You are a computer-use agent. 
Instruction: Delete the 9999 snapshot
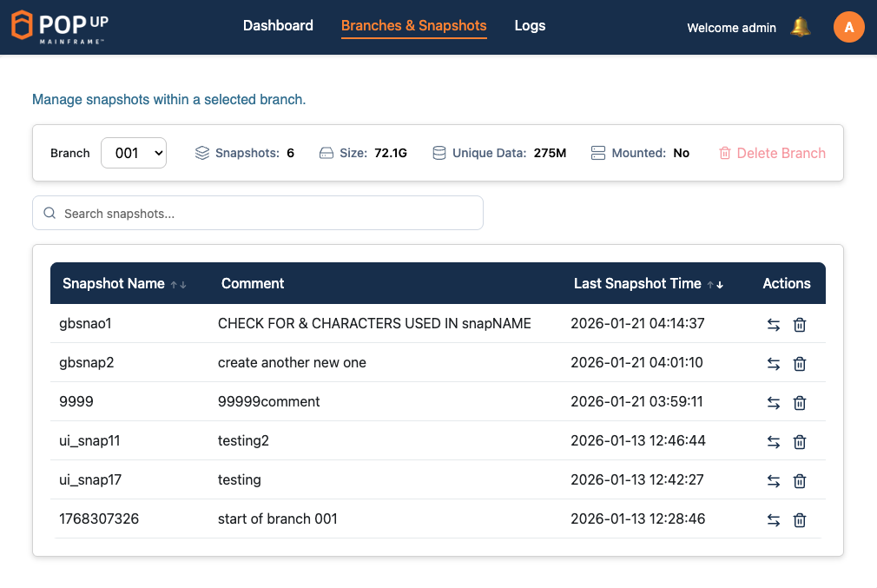tap(800, 403)
